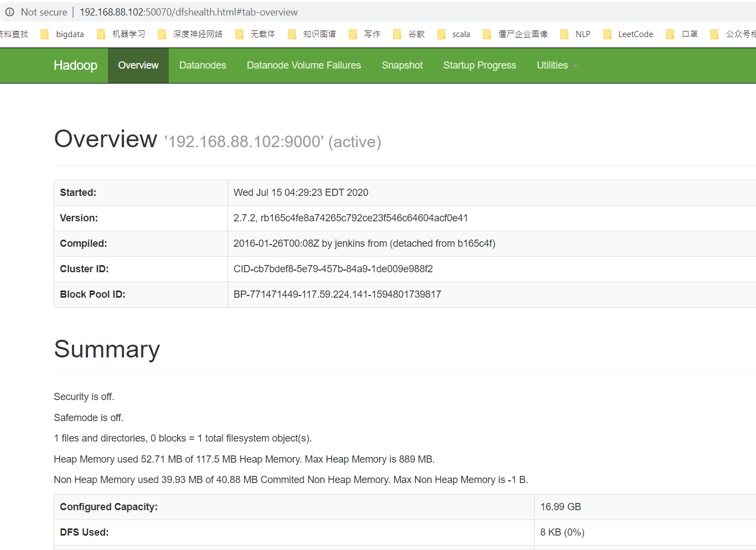Open the 知识图谱 bookmark folder
This screenshot has width=756, height=550.
coord(312,34)
